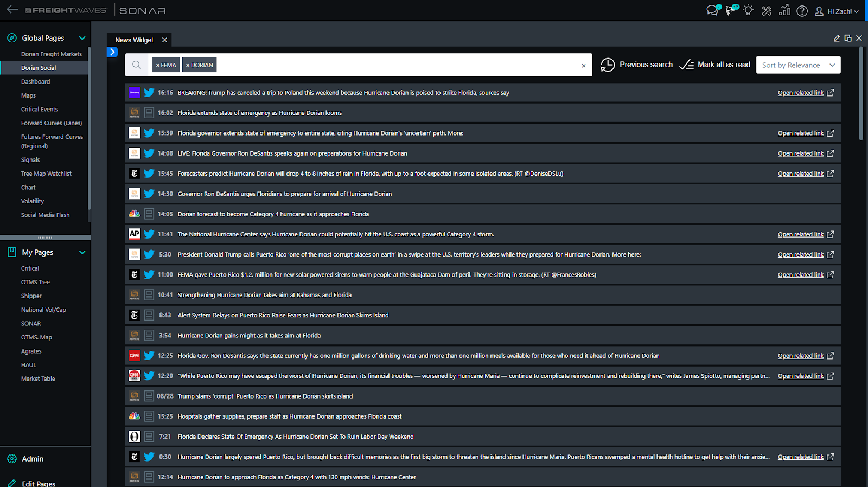Click the edit pencil icon on widget

(837, 39)
